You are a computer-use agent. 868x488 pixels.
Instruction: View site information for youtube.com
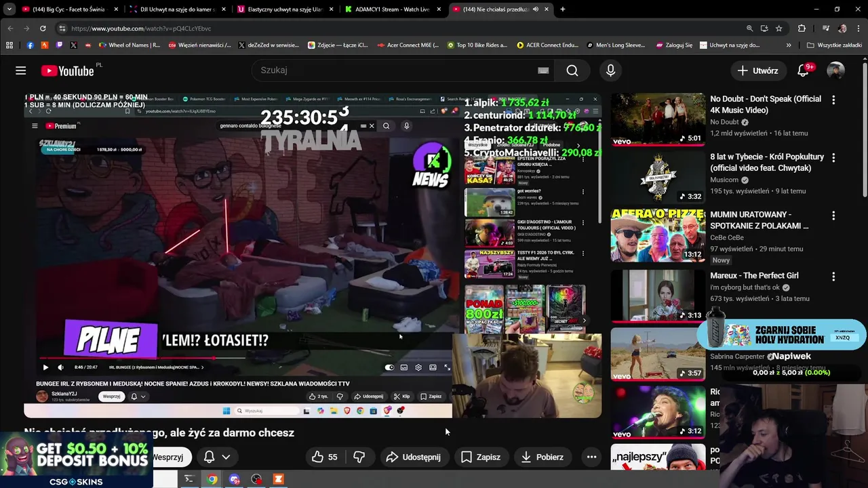click(x=62, y=28)
